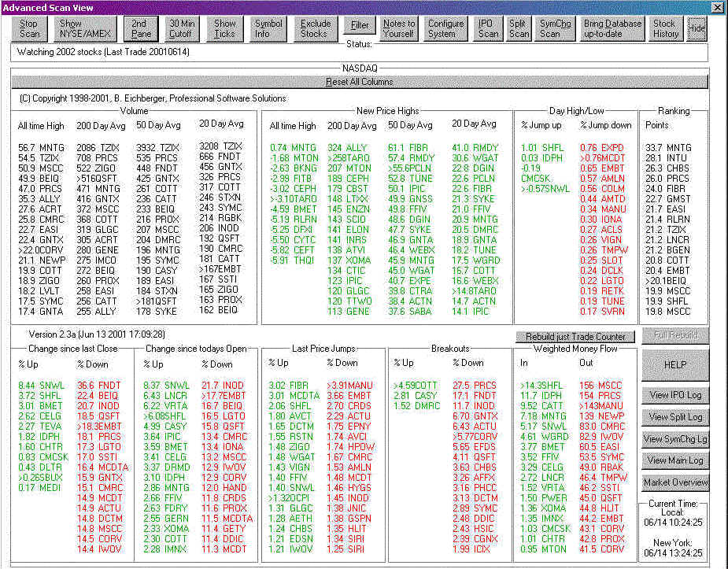Viewport: 728px width, 569px height.
Task: Select 3.02 FIBR in Last Price Jumps
Action: [x=288, y=385]
